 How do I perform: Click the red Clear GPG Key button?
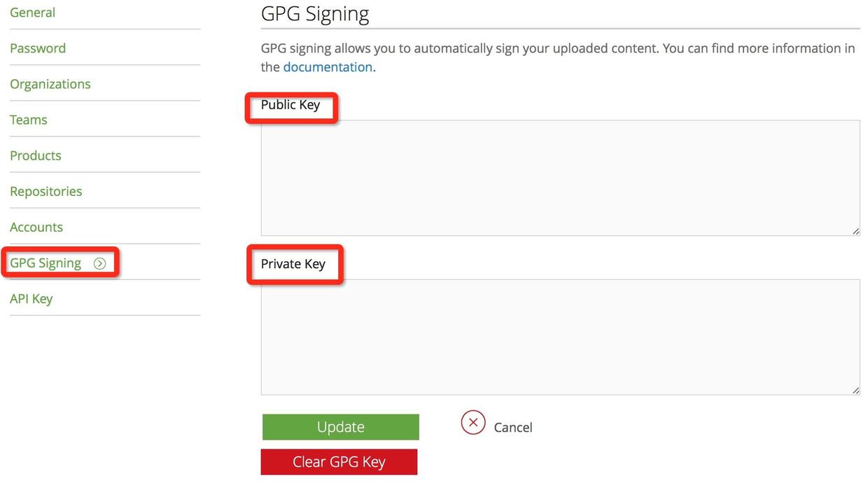339,462
